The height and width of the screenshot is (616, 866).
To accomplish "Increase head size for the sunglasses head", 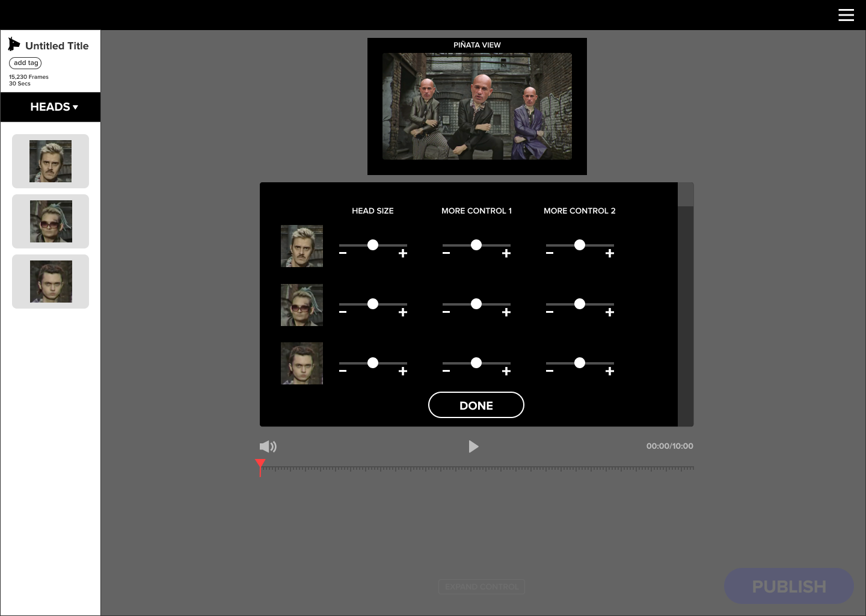I will coord(403,312).
